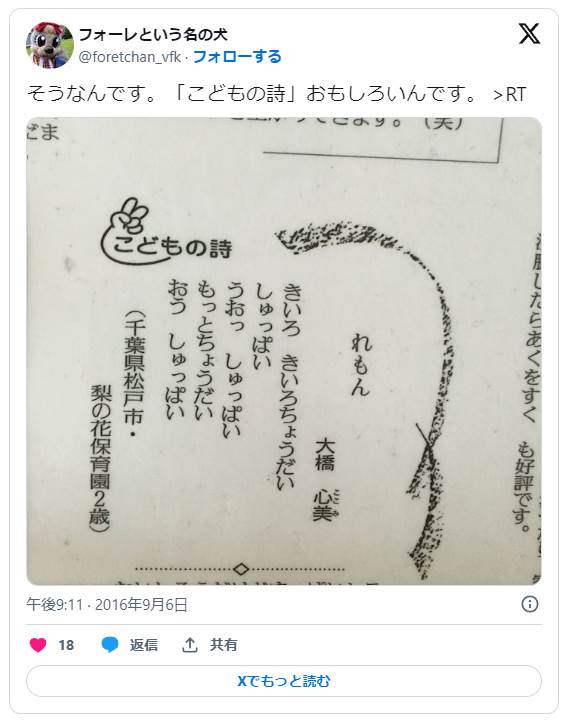This screenshot has width=572, height=724.
Task: Click the Xでもっと読む button
Action: click(284, 681)
